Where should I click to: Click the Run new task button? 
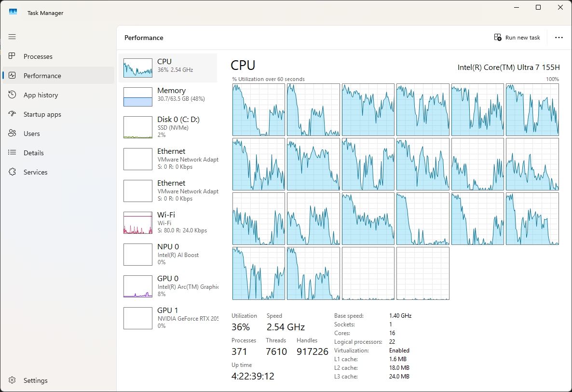[517, 38]
